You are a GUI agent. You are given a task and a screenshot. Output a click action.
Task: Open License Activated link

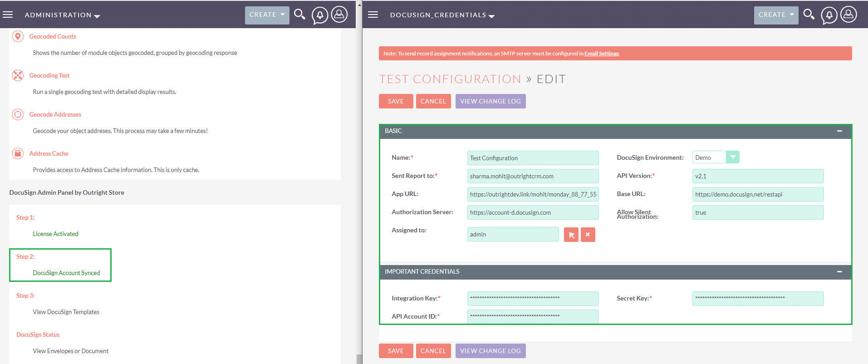pyautogui.click(x=55, y=234)
